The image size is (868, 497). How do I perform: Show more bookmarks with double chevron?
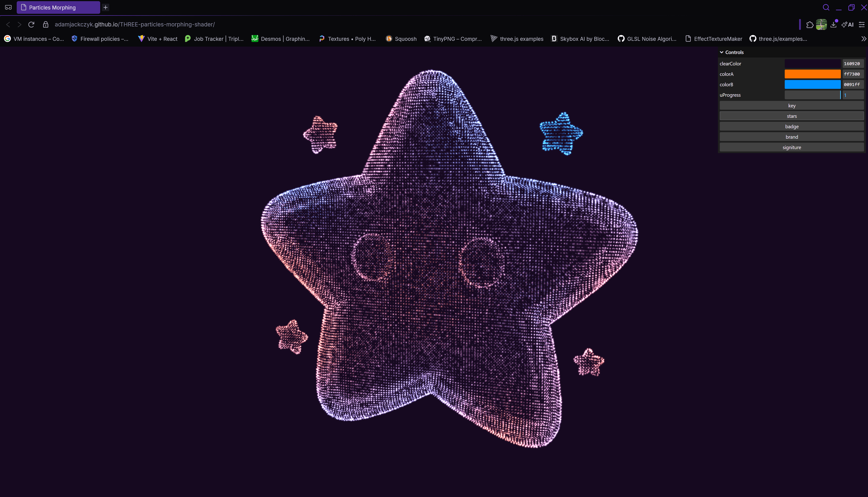point(864,39)
